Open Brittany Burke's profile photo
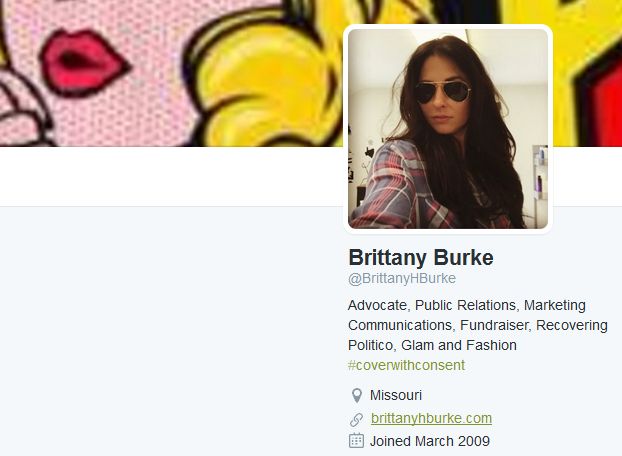This screenshot has height=456, width=622. (448, 128)
